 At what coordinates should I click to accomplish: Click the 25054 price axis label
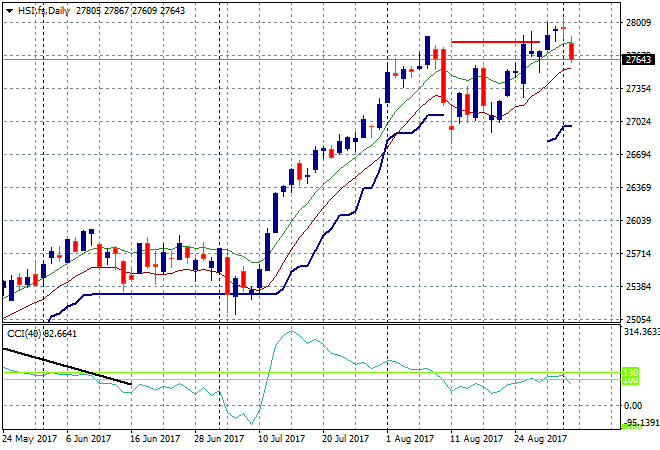coord(638,319)
